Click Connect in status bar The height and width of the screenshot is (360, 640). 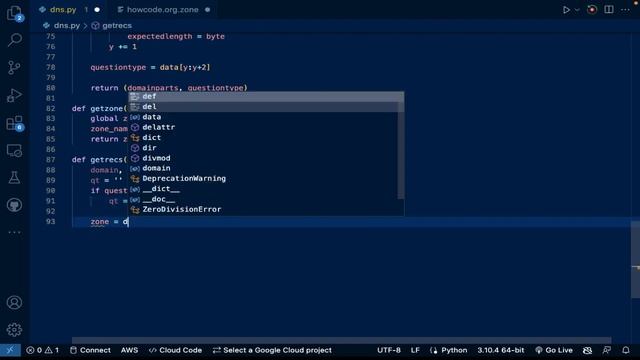pos(90,350)
